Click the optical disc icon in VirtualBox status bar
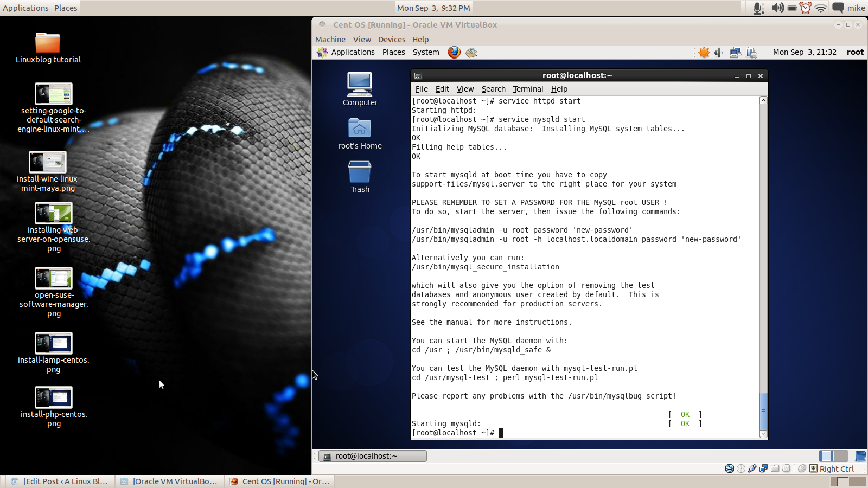The height and width of the screenshot is (488, 868). click(741, 468)
